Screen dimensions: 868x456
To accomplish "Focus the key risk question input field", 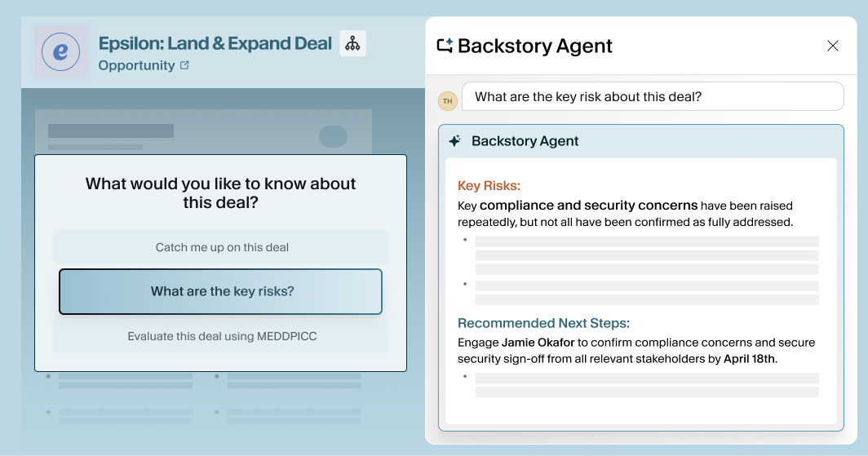I will (652, 97).
